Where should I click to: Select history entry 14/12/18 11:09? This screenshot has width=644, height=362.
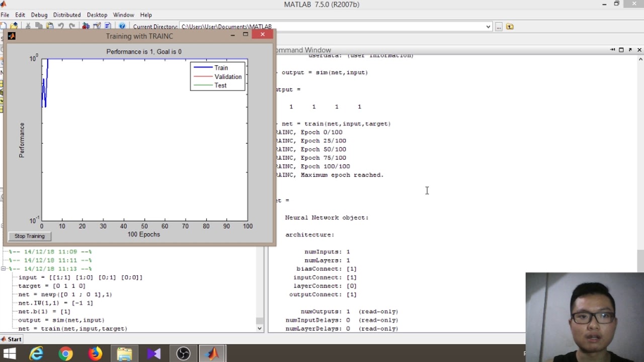(50, 251)
